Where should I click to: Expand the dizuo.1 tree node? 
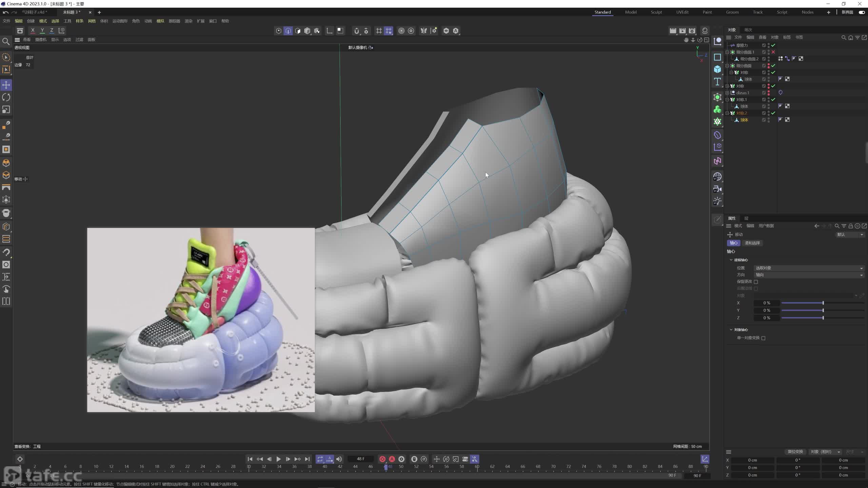pos(727,93)
